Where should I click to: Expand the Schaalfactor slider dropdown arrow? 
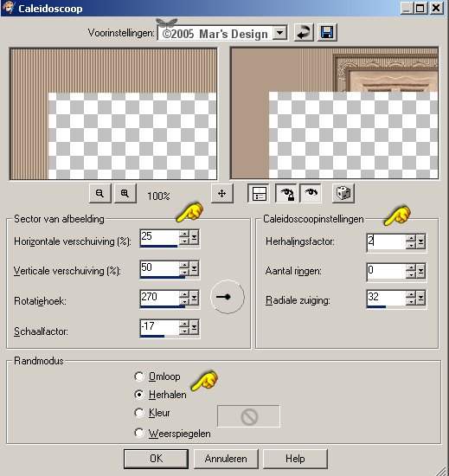194,327
